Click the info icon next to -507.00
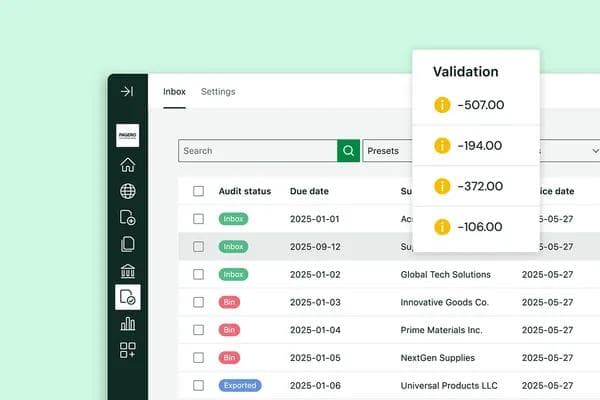 442,105
